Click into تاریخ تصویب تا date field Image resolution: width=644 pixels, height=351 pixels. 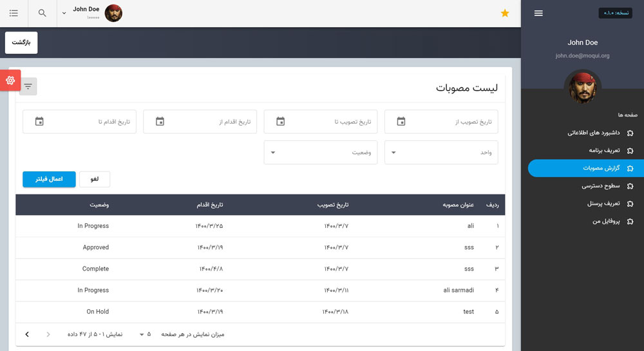tap(320, 122)
